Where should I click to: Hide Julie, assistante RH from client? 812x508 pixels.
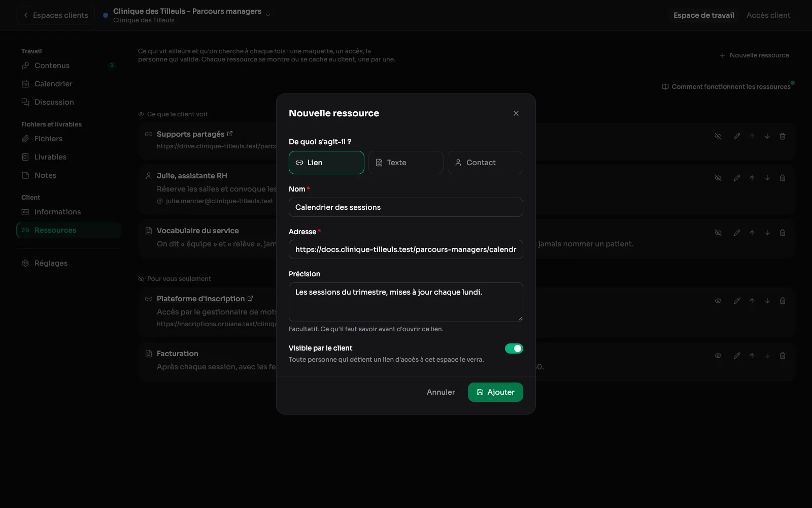point(718,178)
